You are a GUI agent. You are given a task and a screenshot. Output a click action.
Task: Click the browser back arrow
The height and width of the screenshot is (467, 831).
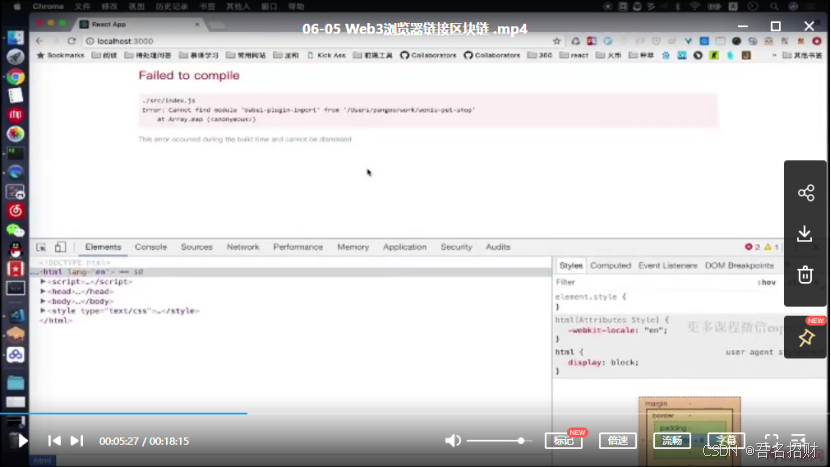[x=39, y=41]
